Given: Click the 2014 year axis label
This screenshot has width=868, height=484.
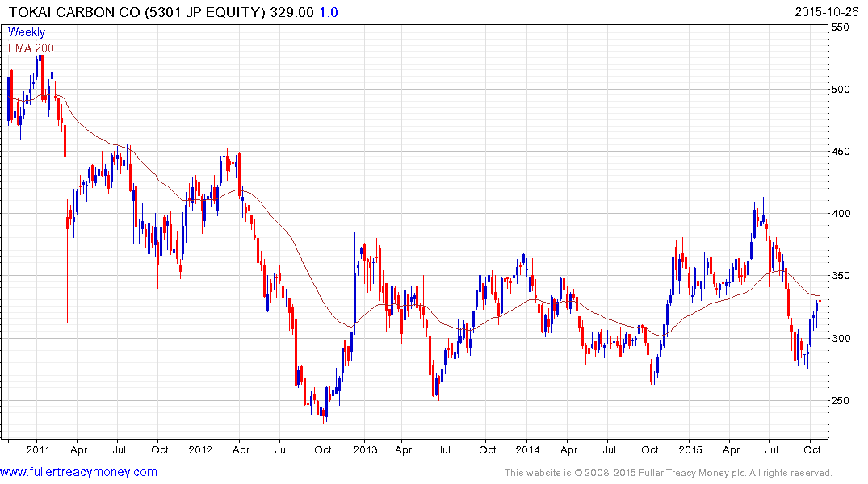Looking at the screenshot, I should click(x=527, y=449).
